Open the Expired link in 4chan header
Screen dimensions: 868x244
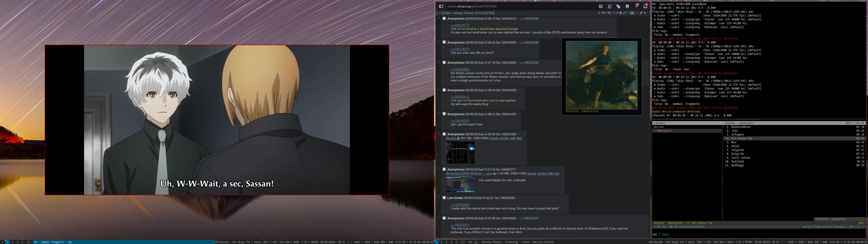pos(469,13)
